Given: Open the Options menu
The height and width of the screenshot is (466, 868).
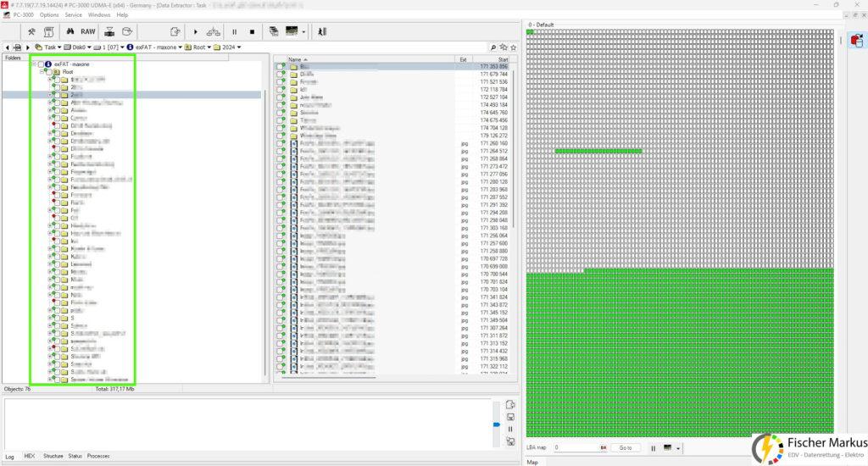Looking at the screenshot, I should pyautogui.click(x=48, y=15).
